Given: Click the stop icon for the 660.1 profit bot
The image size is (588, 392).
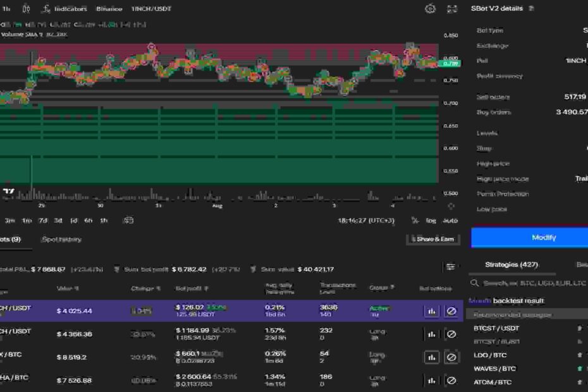Looking at the screenshot, I should 451,357.
